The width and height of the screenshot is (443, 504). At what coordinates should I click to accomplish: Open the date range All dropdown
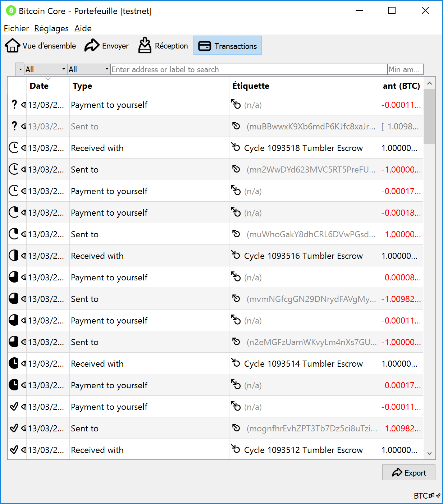(x=46, y=69)
